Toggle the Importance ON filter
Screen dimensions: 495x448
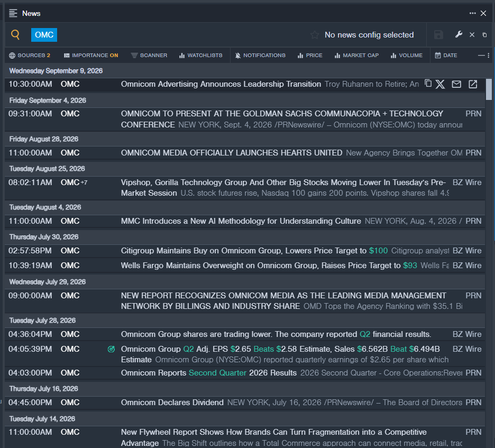(x=91, y=55)
